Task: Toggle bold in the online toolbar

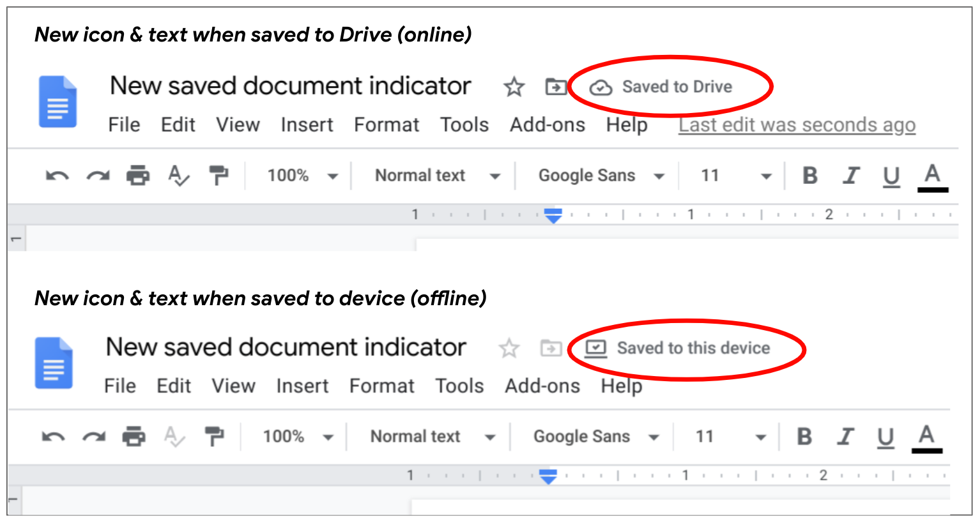Action: (809, 176)
